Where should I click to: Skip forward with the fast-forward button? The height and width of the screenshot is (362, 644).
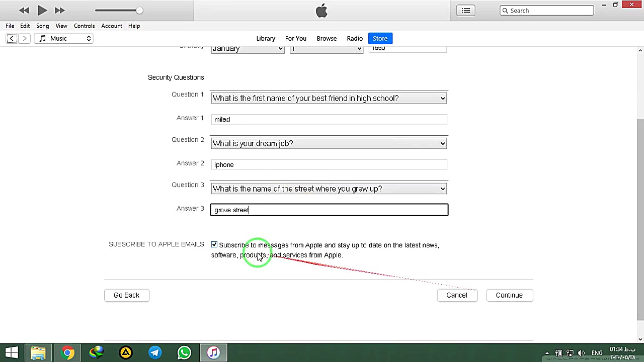point(60,10)
